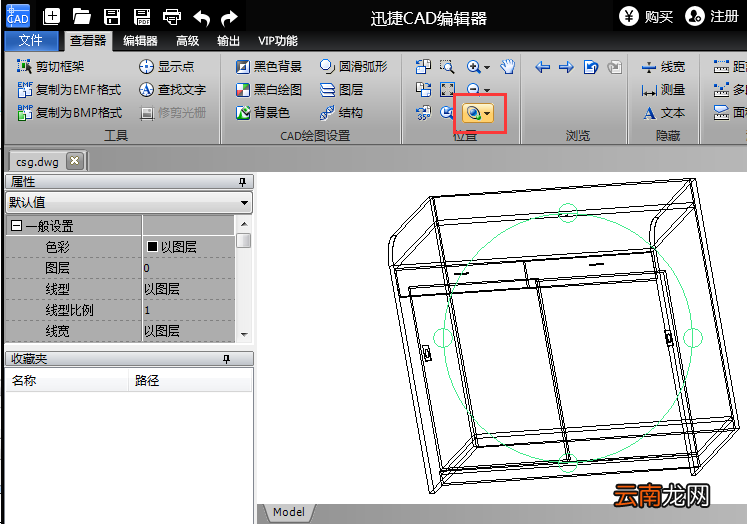Viewport: 747px width, 524px height.
Task: Click the 路径 column header
Action: pos(191,381)
